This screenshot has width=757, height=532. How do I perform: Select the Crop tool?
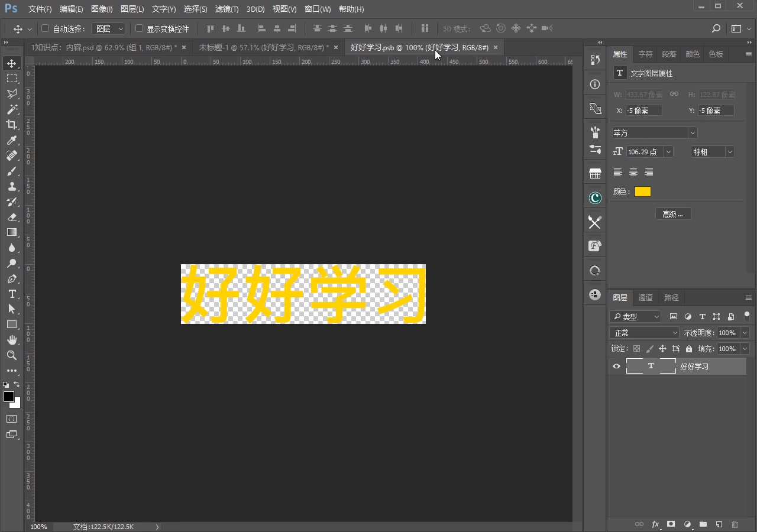point(12,125)
